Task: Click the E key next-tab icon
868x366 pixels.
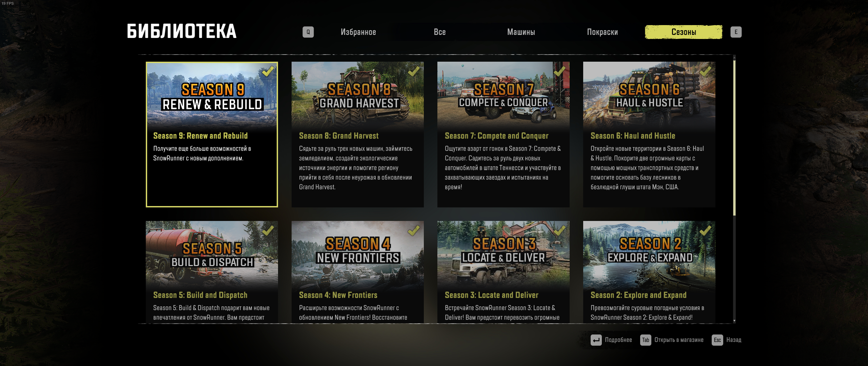Action: point(736,32)
